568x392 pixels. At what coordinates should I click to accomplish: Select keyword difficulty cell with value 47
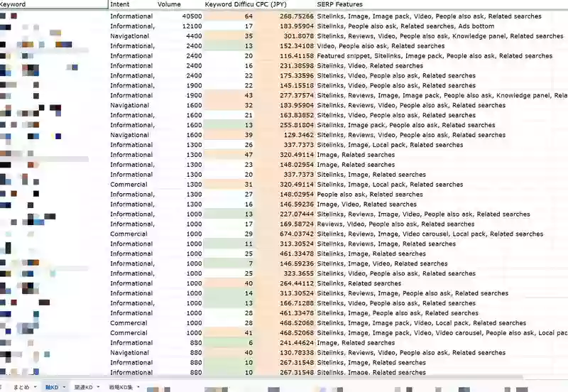[229, 155]
